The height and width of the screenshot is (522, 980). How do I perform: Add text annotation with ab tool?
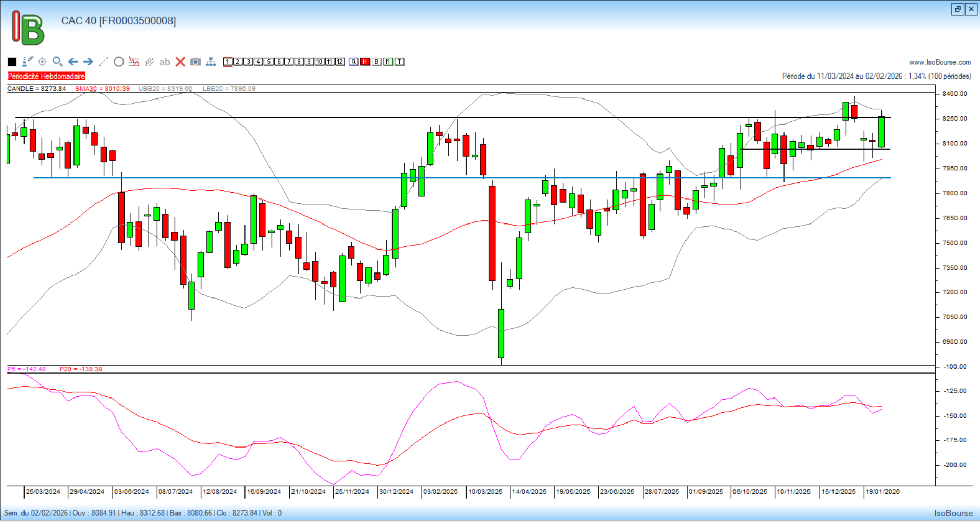164,62
